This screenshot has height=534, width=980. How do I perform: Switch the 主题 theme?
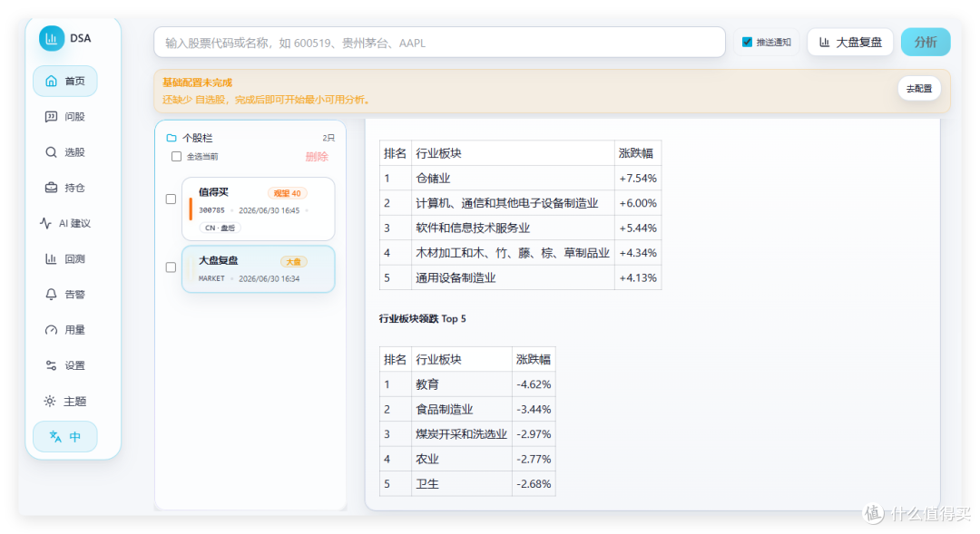(65, 402)
